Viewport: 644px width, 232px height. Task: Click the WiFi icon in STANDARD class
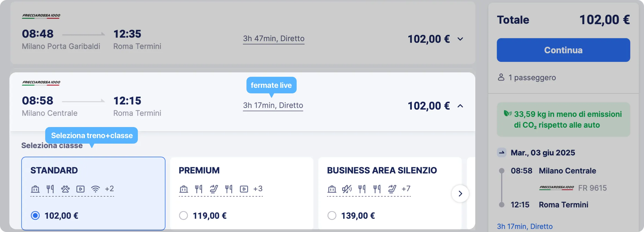point(95,189)
